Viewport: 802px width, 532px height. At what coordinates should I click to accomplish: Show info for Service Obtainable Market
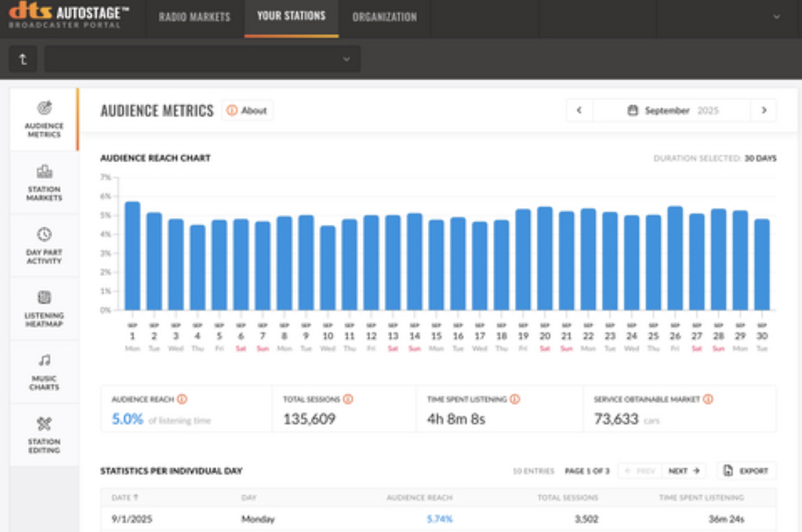click(708, 399)
